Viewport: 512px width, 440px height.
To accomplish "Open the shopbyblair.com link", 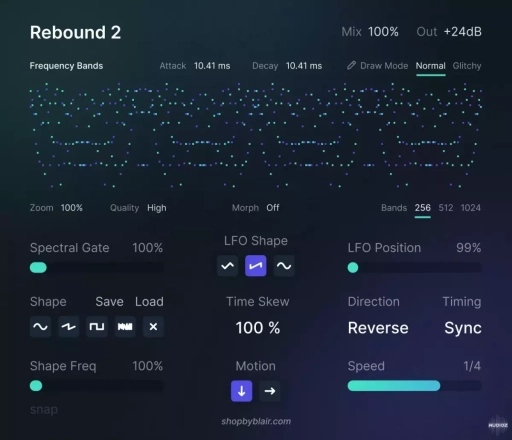I will [256, 422].
